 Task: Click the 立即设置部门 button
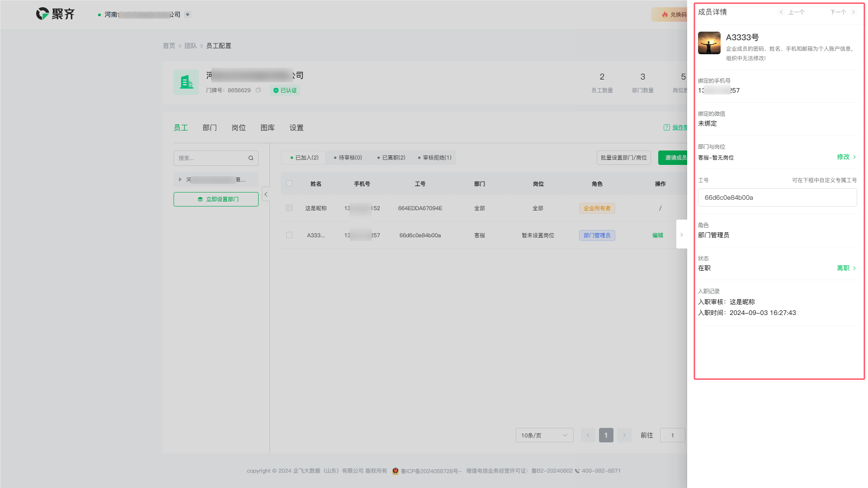216,199
